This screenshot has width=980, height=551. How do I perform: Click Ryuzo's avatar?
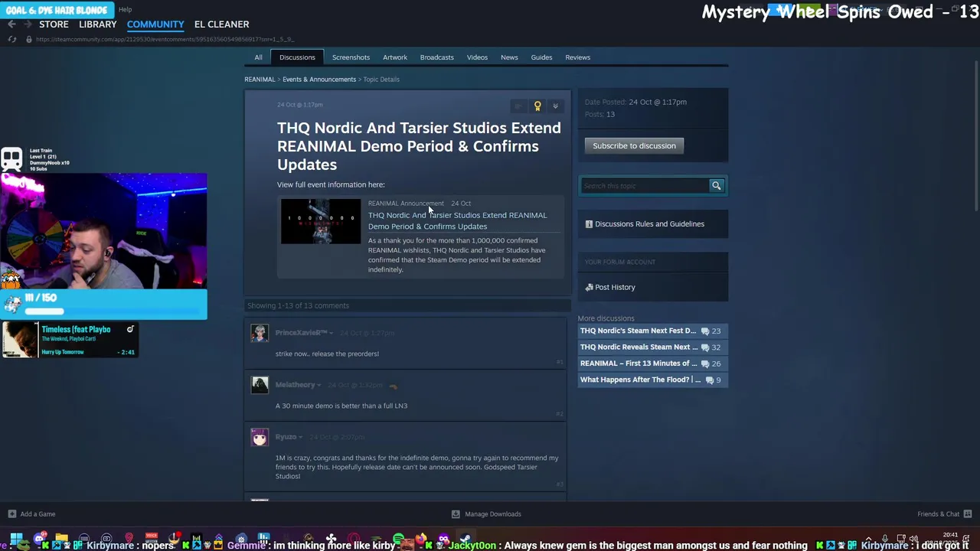[x=260, y=437]
